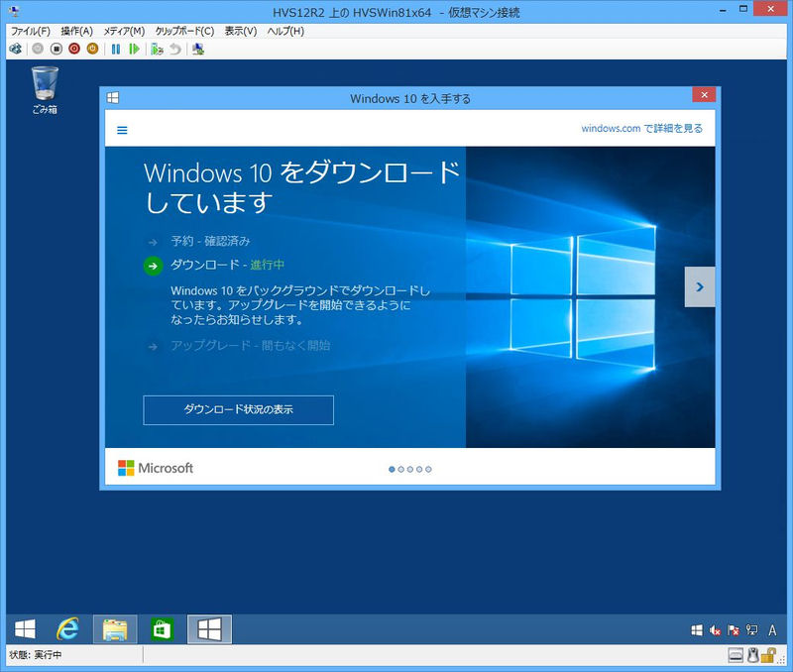The height and width of the screenshot is (672, 793).
Task: Pause the virtual machine from the toolbar
Action: tap(116, 49)
